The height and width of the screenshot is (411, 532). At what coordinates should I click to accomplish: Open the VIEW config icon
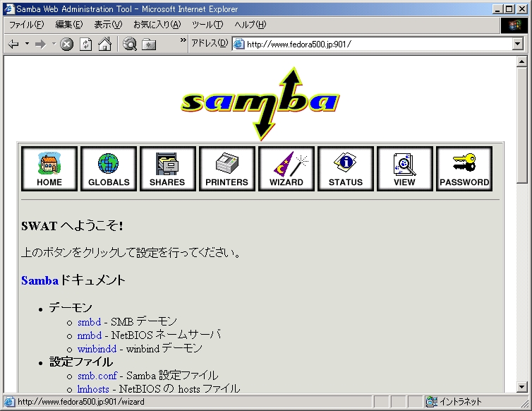[405, 169]
